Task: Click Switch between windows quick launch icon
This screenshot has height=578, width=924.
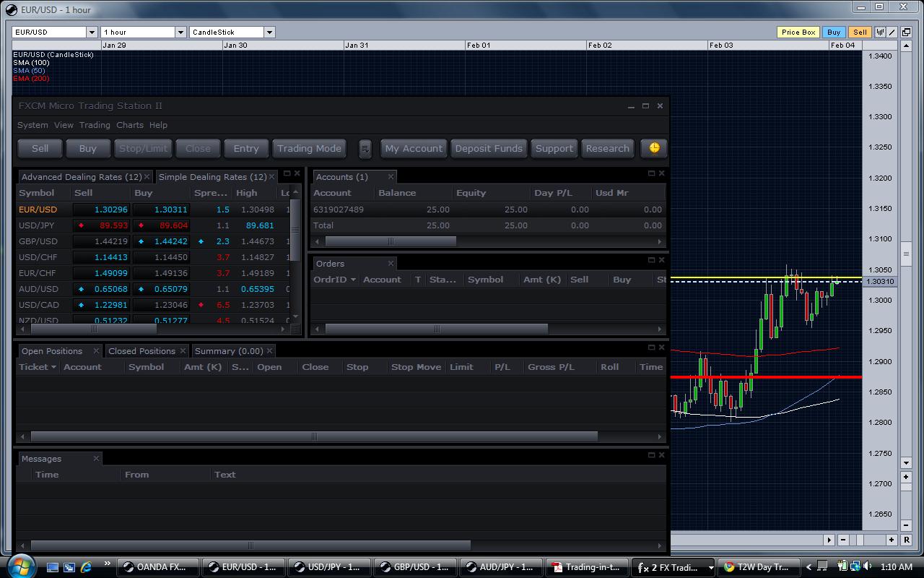Action: click(69, 567)
